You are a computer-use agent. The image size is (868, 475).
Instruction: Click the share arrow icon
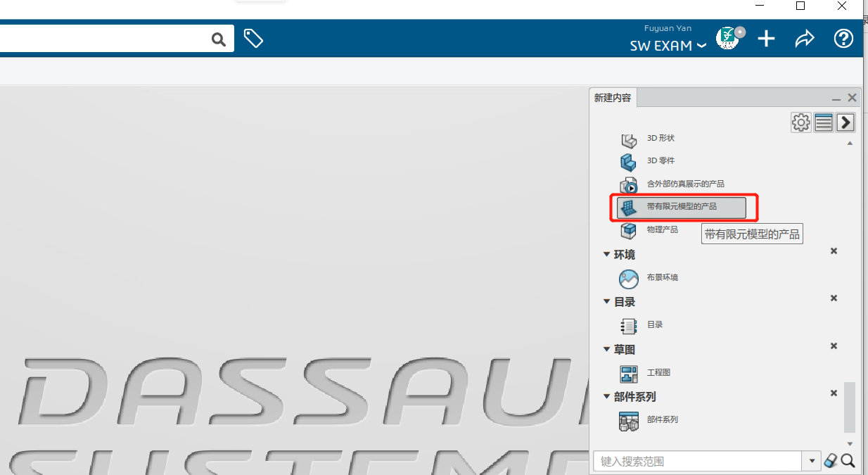(804, 39)
